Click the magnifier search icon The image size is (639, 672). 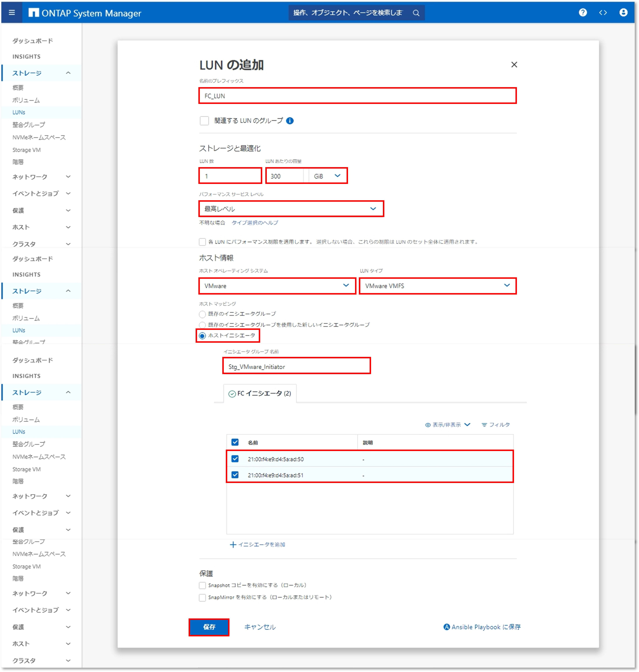pos(416,13)
